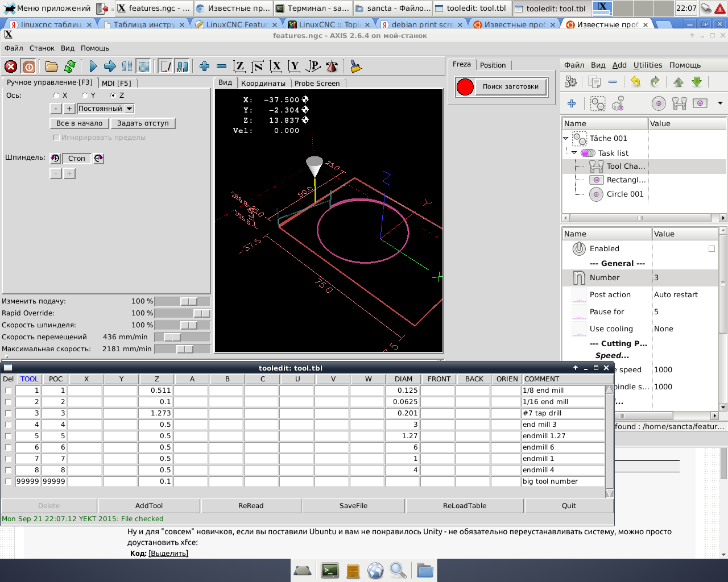Toggle the Enabled checkbox in properties panel
The height and width of the screenshot is (582, 728).
(712, 249)
